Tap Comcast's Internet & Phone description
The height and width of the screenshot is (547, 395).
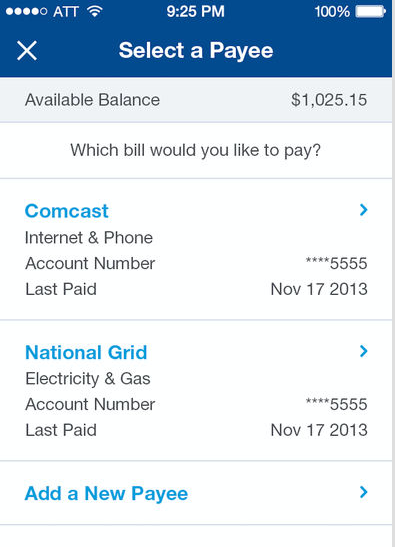coord(89,238)
